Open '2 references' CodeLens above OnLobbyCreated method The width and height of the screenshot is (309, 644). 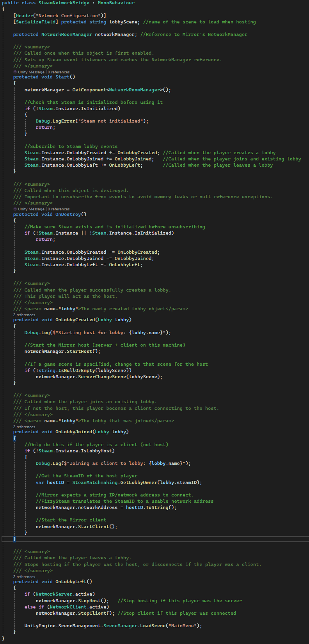click(x=24, y=315)
